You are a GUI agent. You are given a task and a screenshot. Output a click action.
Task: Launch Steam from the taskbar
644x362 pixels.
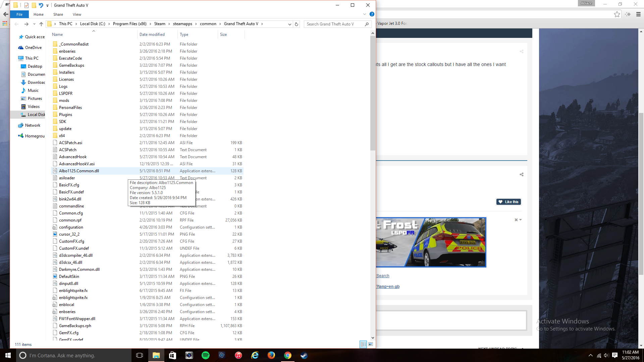coord(304,355)
